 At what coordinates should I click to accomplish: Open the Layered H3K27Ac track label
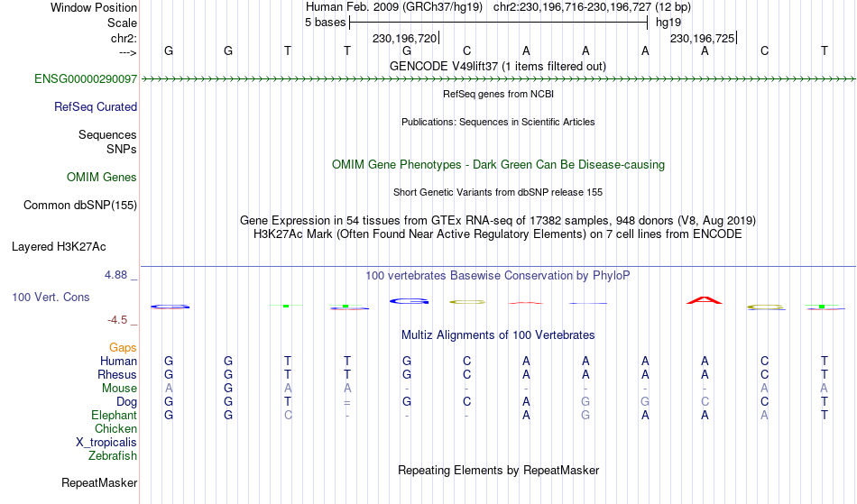[x=59, y=247]
